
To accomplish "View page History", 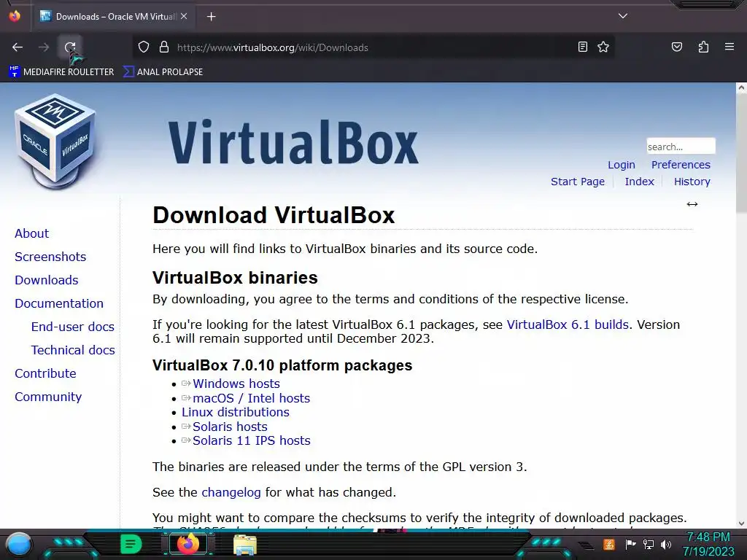I will coord(692,182).
